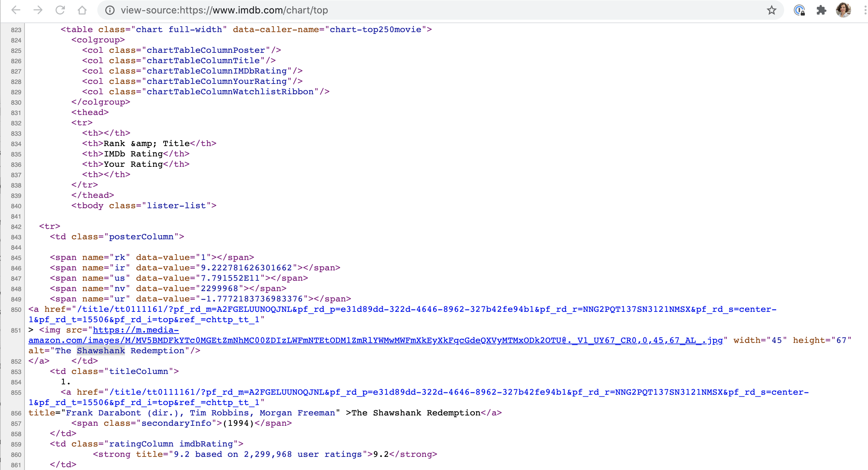
Task: Click the 'titleColumn' class value
Action: [138, 372]
